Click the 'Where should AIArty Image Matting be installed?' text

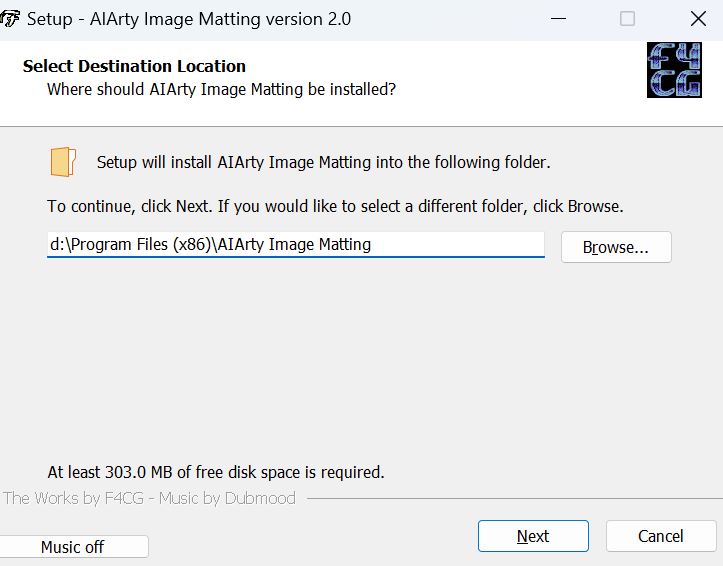tap(221, 89)
